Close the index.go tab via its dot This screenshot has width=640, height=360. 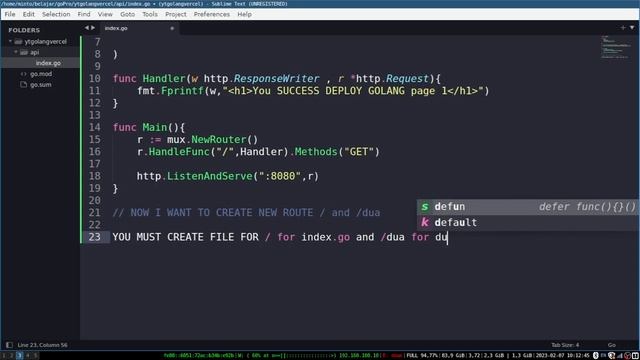coord(172,28)
